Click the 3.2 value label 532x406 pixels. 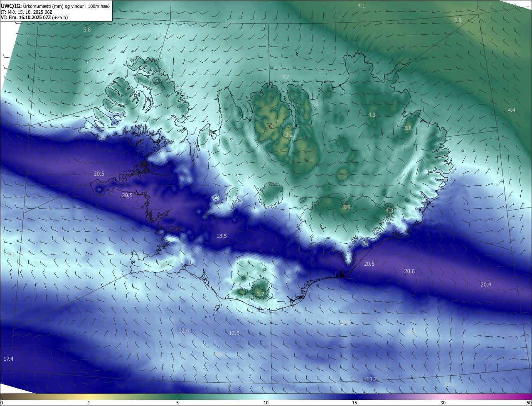289,135
